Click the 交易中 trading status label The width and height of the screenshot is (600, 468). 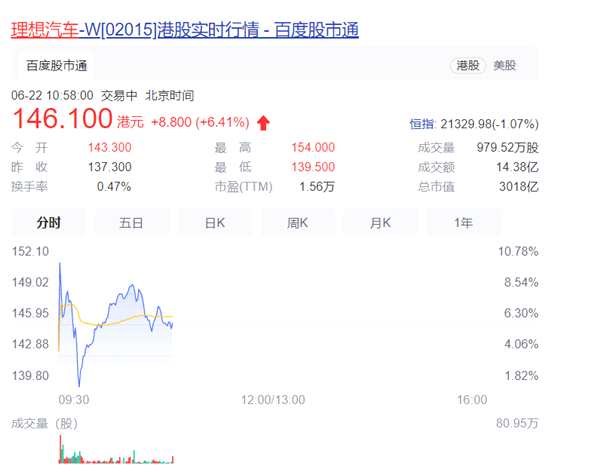[x=119, y=95]
